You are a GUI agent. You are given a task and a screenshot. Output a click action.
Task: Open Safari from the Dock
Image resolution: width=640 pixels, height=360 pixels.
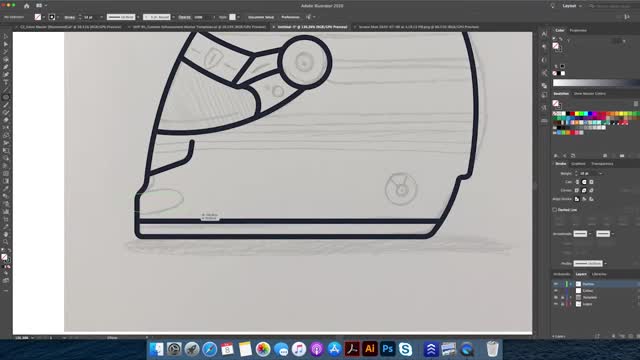(210, 349)
